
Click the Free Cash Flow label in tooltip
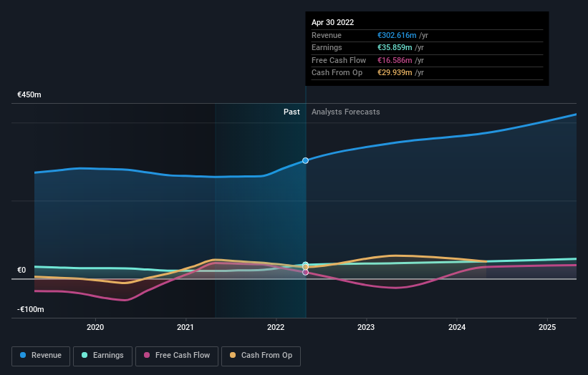coord(339,60)
